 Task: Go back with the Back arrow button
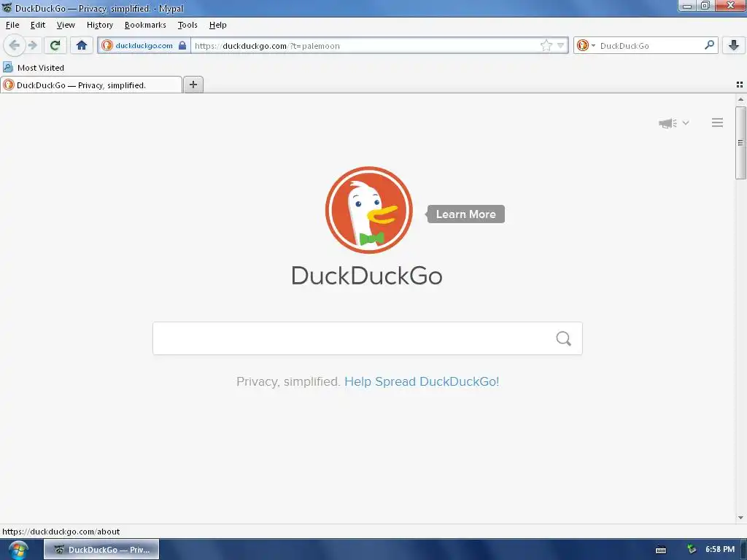pos(15,45)
